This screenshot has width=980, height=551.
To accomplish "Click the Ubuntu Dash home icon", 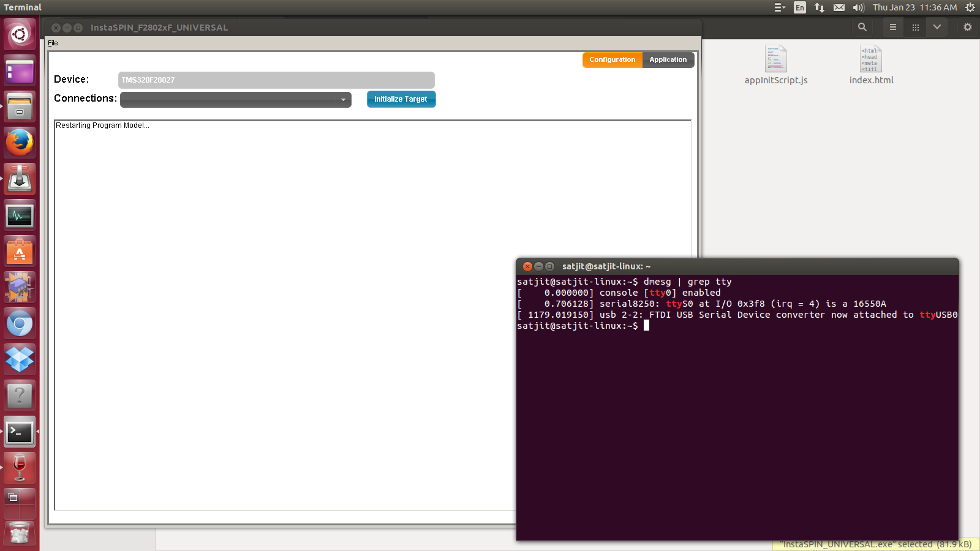I will click(x=20, y=34).
